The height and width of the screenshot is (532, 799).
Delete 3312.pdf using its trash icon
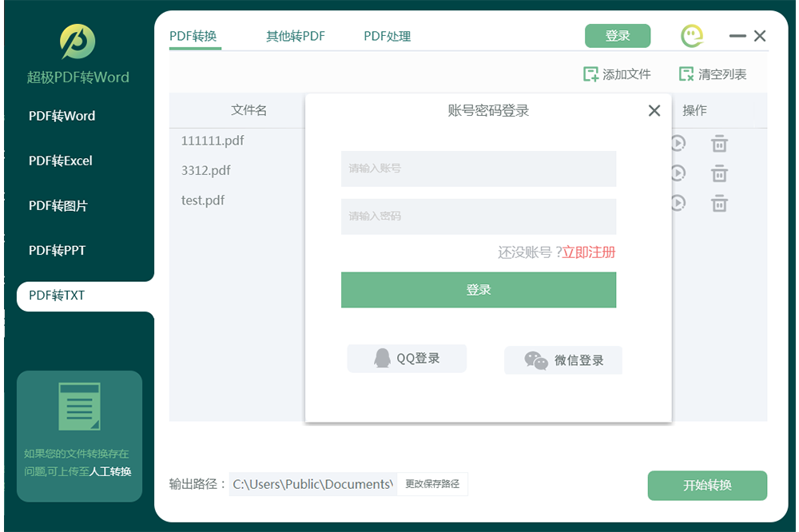719,174
